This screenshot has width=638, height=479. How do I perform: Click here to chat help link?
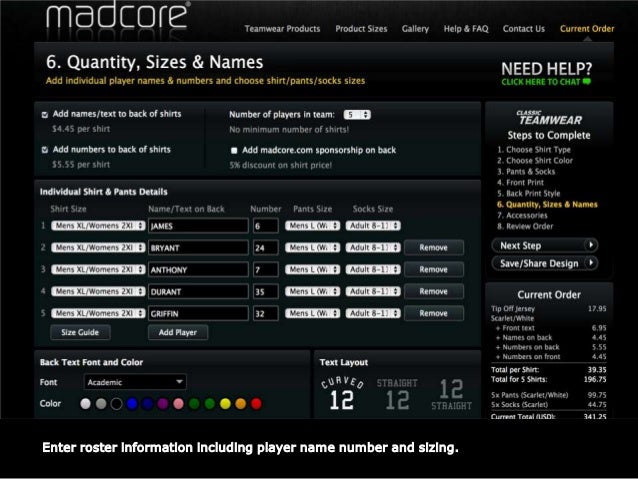click(x=546, y=82)
